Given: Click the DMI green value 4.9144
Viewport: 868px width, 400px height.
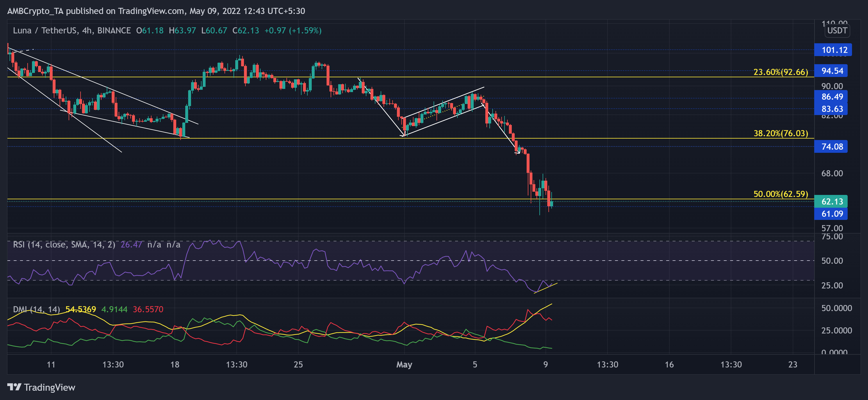Looking at the screenshot, I should tap(114, 309).
